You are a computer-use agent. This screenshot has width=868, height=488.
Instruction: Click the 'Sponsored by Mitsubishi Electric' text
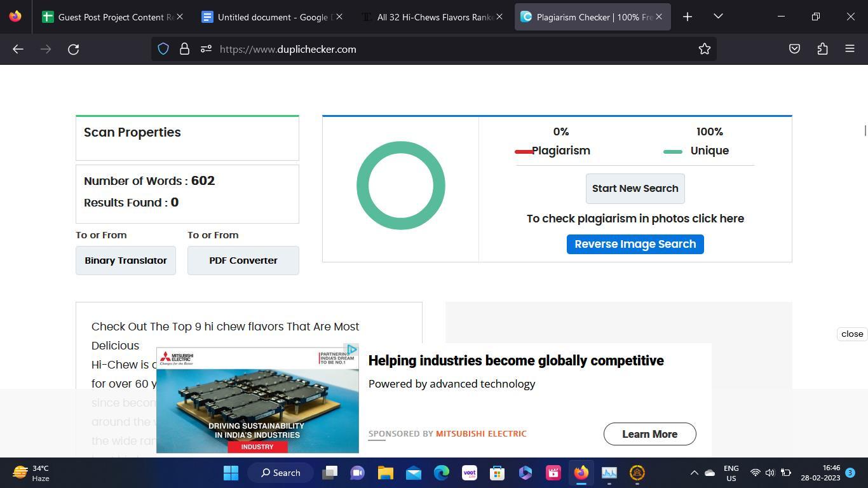[447, 434]
